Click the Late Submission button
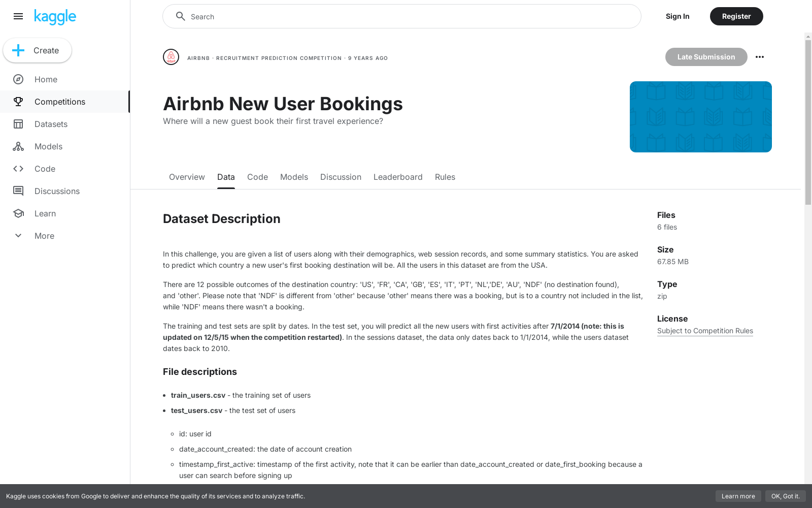Screen dimensions: 812x508 (706, 57)
